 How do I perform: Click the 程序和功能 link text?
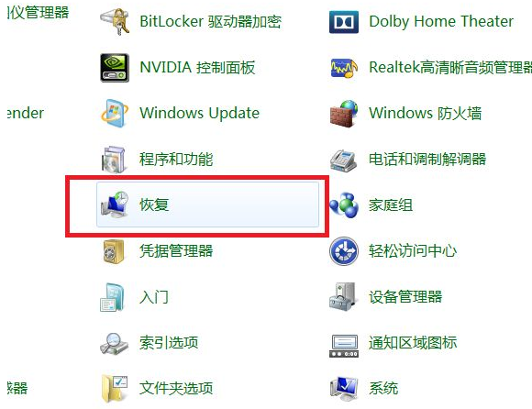(176, 159)
